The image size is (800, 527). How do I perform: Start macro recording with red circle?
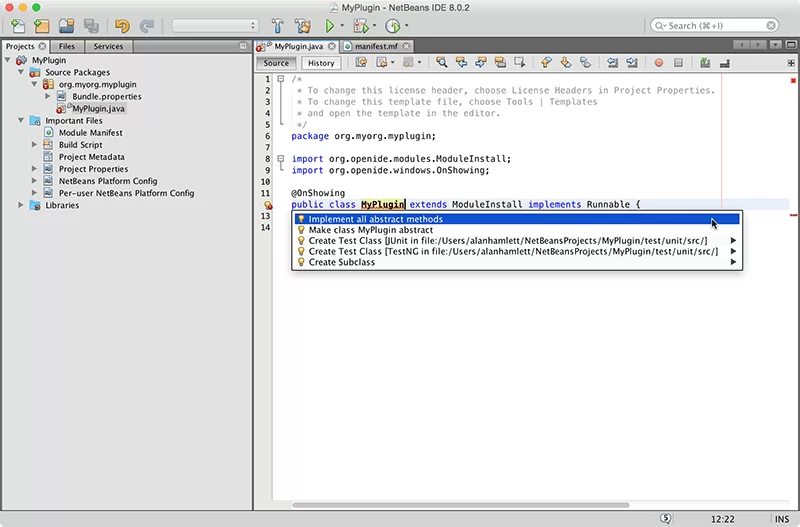click(x=659, y=63)
